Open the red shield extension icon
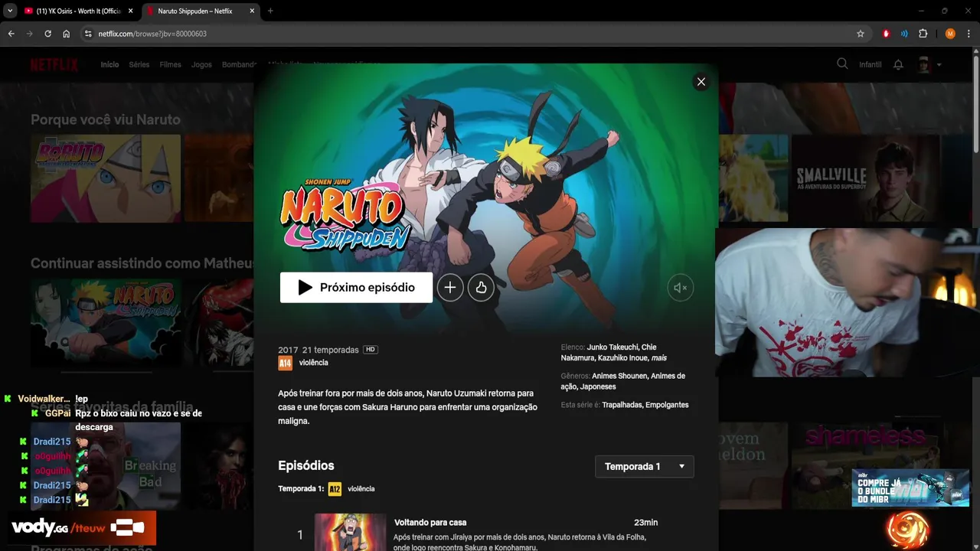 (886, 34)
